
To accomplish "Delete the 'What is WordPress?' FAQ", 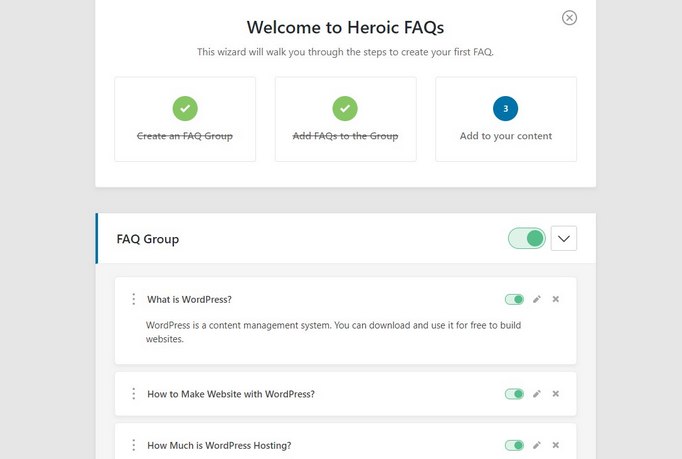I will [x=555, y=299].
